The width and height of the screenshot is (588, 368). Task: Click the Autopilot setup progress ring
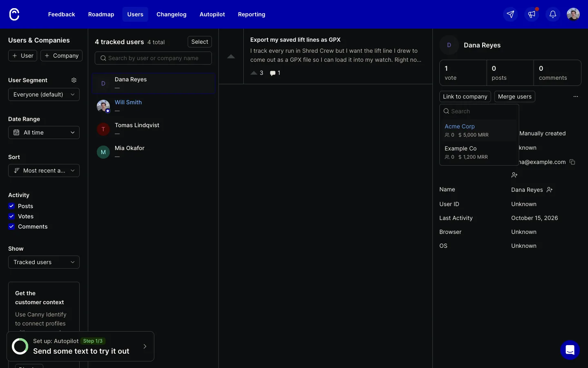(20, 346)
